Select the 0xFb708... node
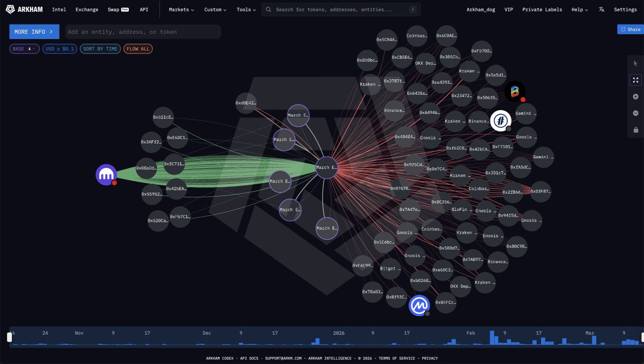The image size is (644, 364). [x=481, y=51]
